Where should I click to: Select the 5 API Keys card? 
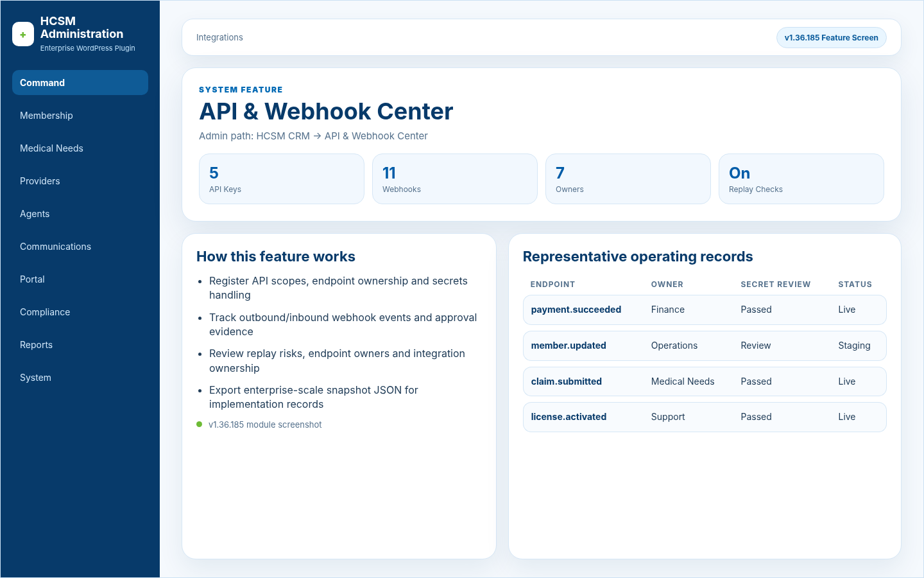click(282, 179)
